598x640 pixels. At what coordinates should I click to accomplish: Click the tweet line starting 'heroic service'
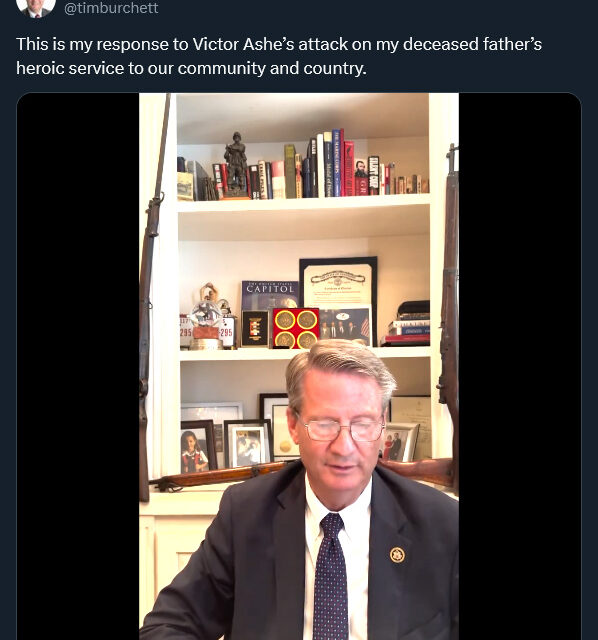(191, 68)
